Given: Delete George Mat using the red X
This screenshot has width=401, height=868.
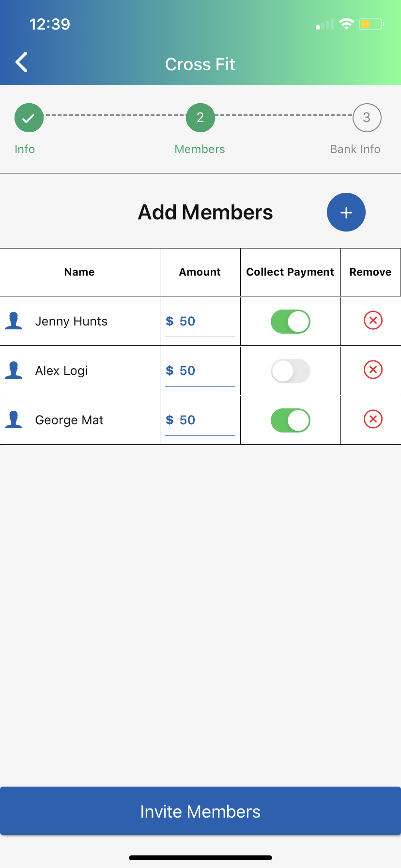Looking at the screenshot, I should click(373, 419).
